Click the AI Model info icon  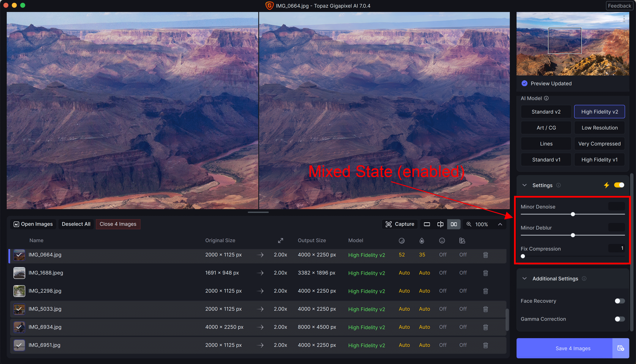(x=546, y=98)
